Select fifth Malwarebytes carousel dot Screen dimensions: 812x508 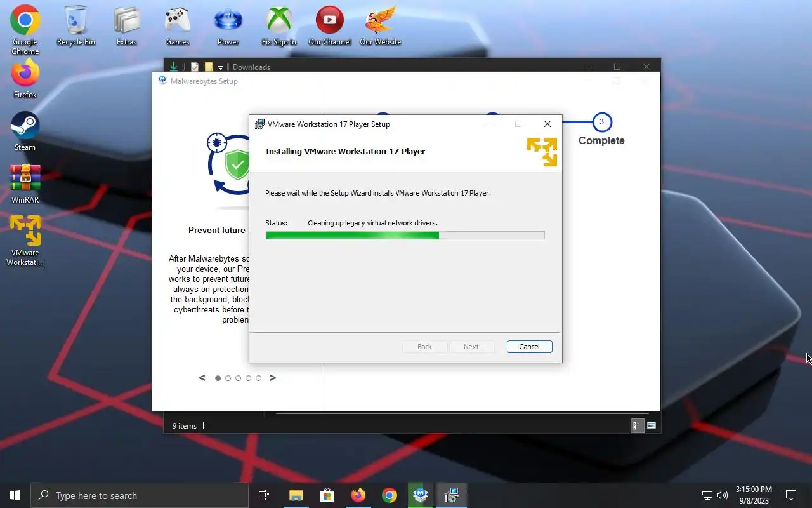259,378
